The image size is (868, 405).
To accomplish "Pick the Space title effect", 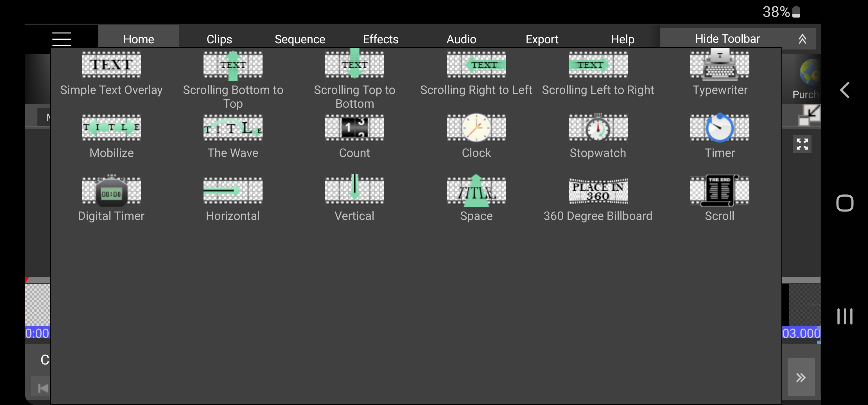I will tap(476, 199).
